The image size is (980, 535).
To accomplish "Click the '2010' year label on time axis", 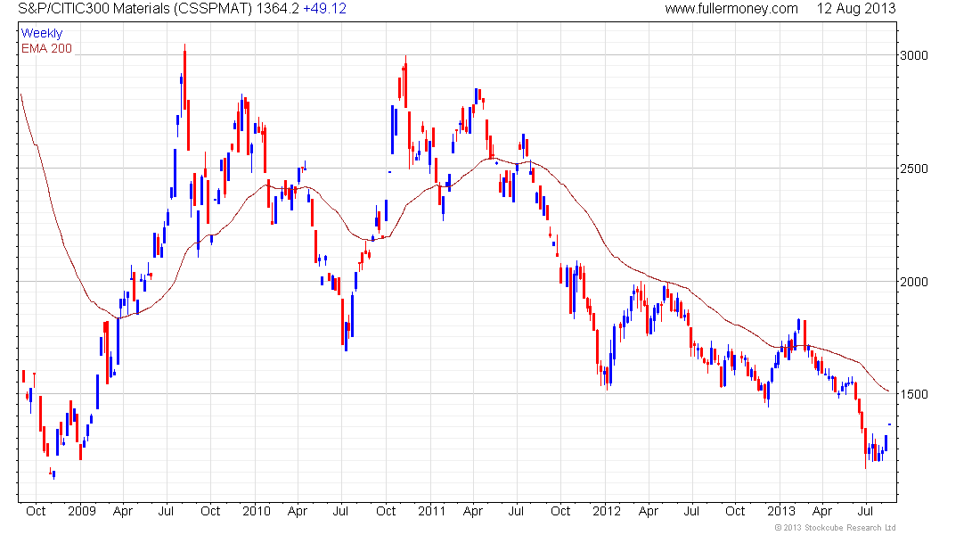I will point(257,511).
